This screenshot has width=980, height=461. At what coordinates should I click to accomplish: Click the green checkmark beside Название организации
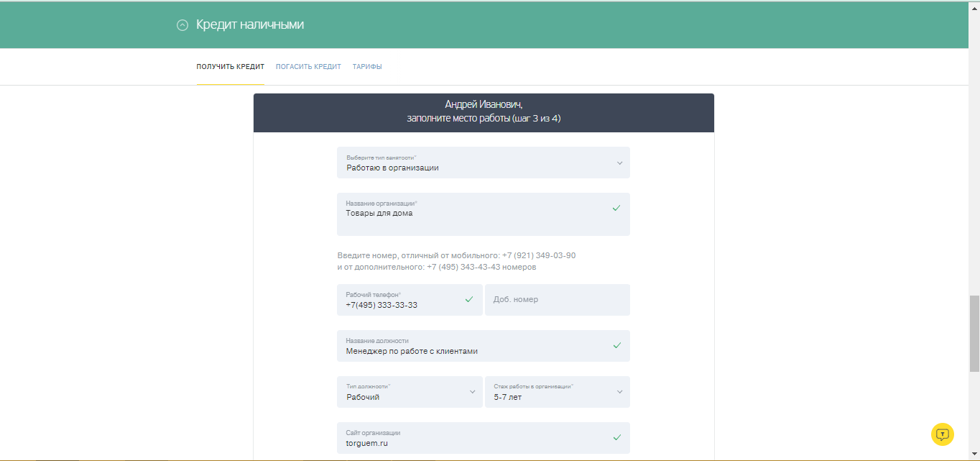click(616, 207)
